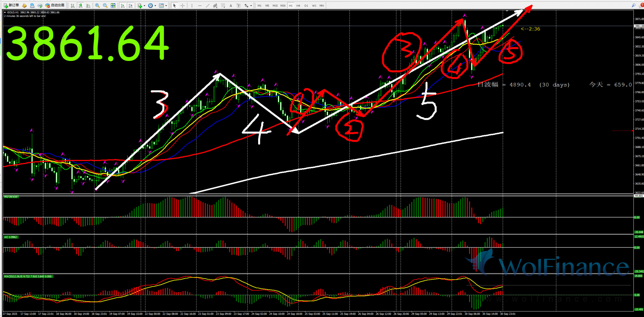The width and height of the screenshot is (644, 317).
Task: Switch to the M15 timeframe
Action: (x=275, y=6)
